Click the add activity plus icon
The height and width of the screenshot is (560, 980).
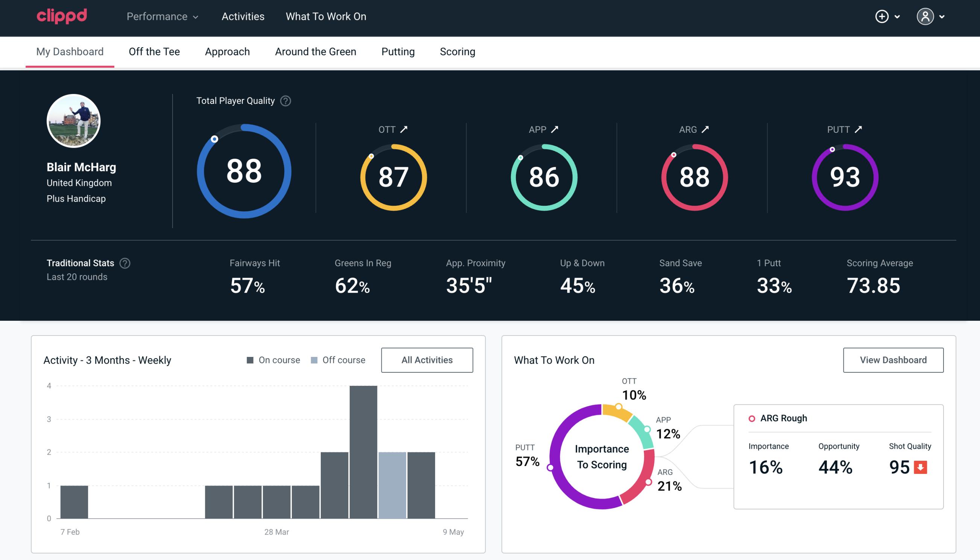[x=882, y=17]
